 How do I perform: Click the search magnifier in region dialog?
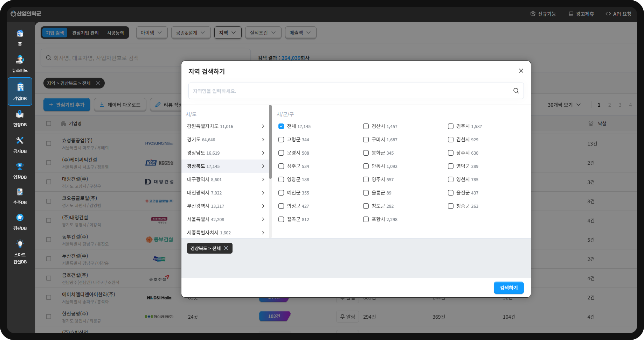(x=516, y=91)
